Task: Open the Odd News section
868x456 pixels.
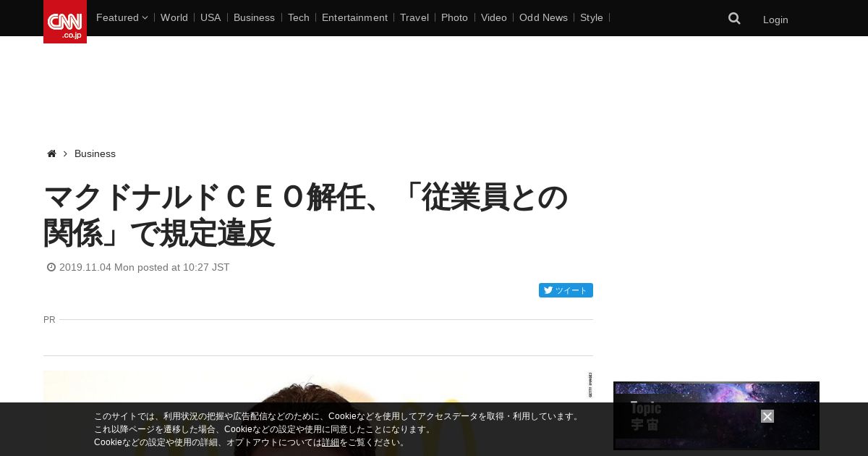Action: [x=543, y=17]
